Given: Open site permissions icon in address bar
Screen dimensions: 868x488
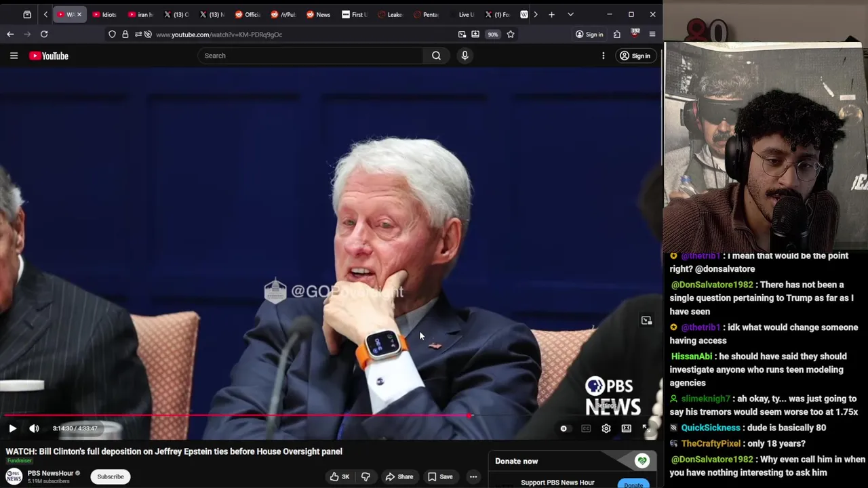Looking at the screenshot, I should coord(138,34).
